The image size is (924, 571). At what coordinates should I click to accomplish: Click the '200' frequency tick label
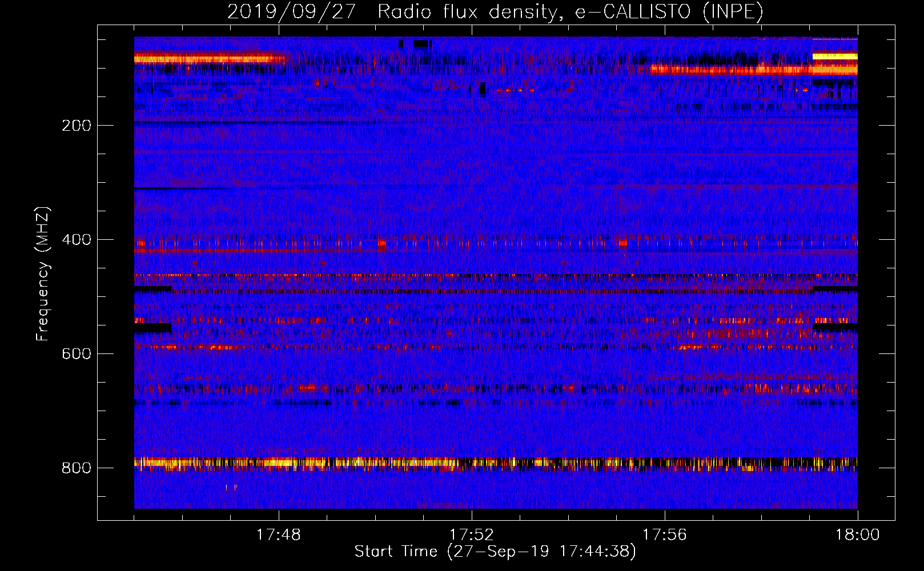pos(77,126)
